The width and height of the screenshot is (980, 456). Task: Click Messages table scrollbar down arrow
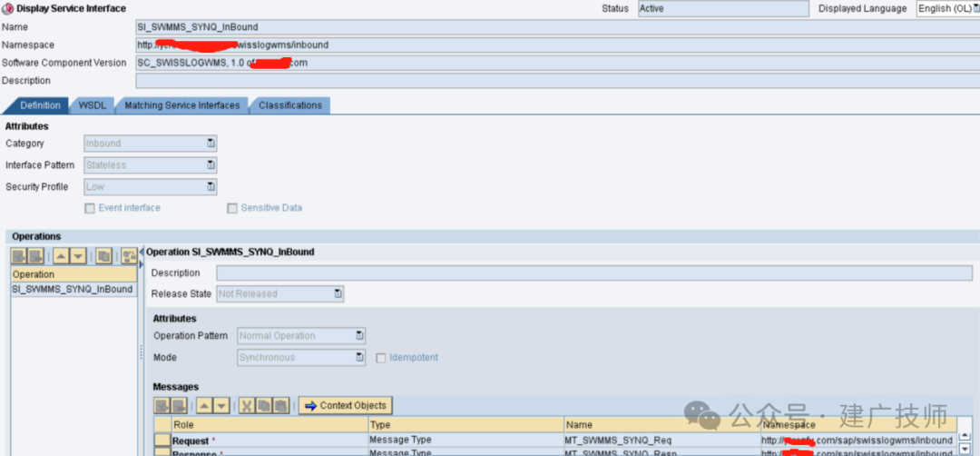(965, 449)
